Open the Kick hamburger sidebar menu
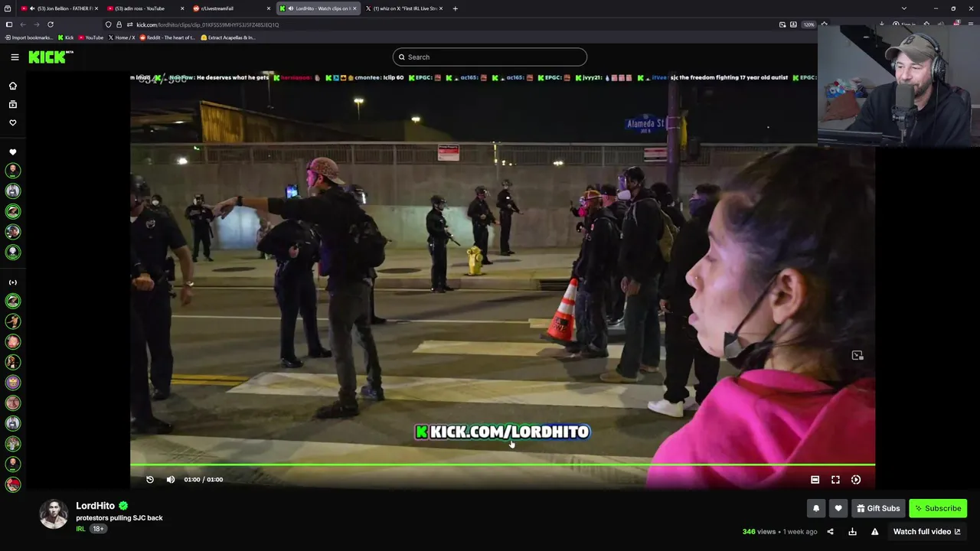 click(x=15, y=57)
